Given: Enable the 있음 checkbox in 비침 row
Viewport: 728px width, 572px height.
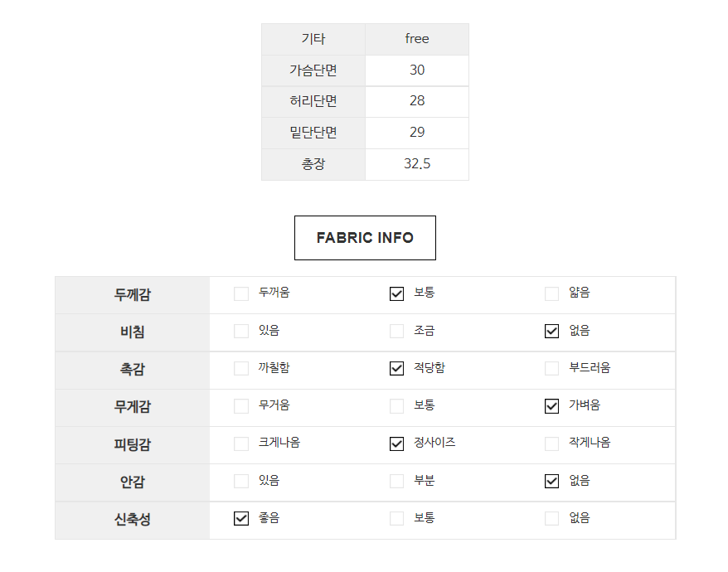Looking at the screenshot, I should [241, 332].
